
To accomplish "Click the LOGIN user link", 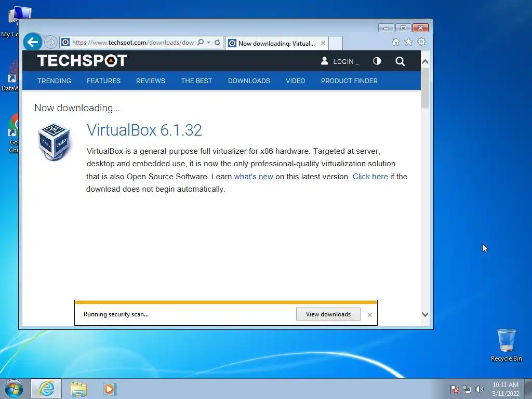I will tap(340, 61).
